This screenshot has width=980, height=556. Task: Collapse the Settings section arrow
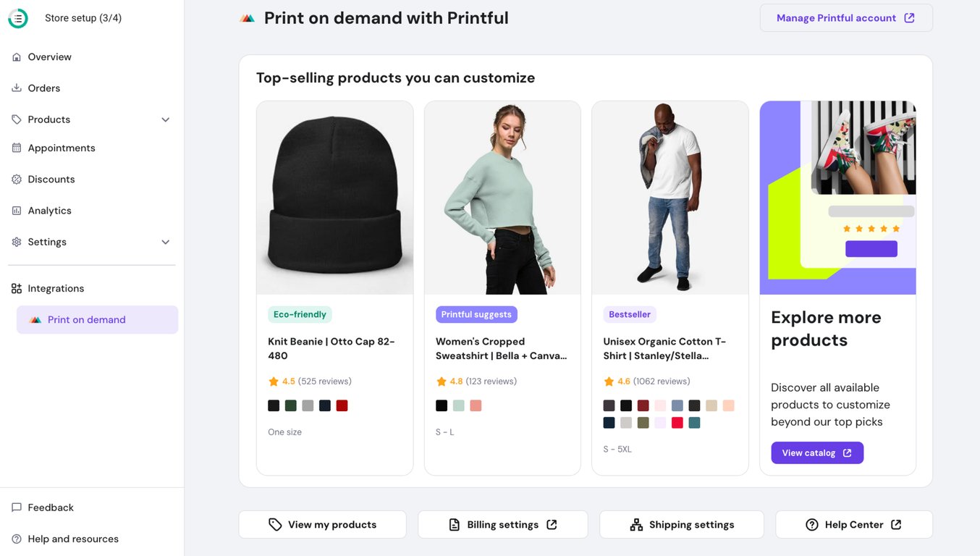(166, 241)
